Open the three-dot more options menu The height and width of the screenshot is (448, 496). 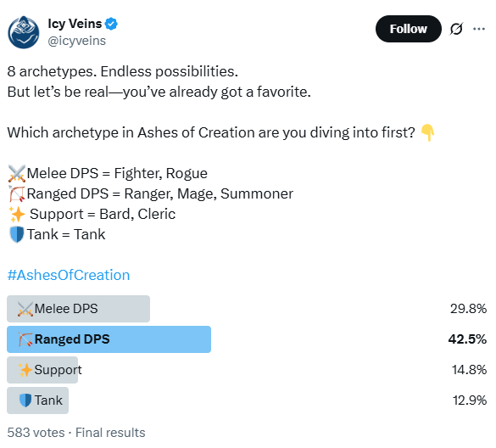479,29
